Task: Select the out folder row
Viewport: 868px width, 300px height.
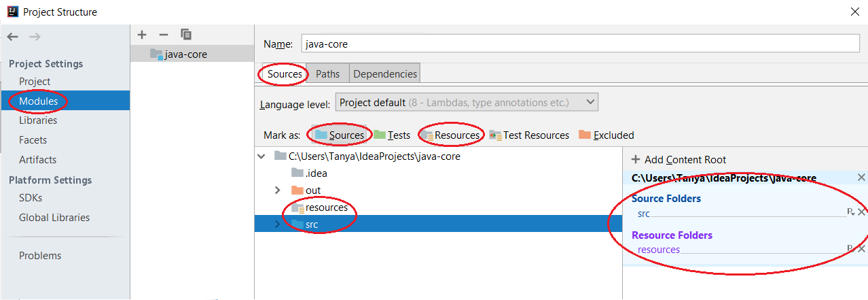Action: pos(438,190)
